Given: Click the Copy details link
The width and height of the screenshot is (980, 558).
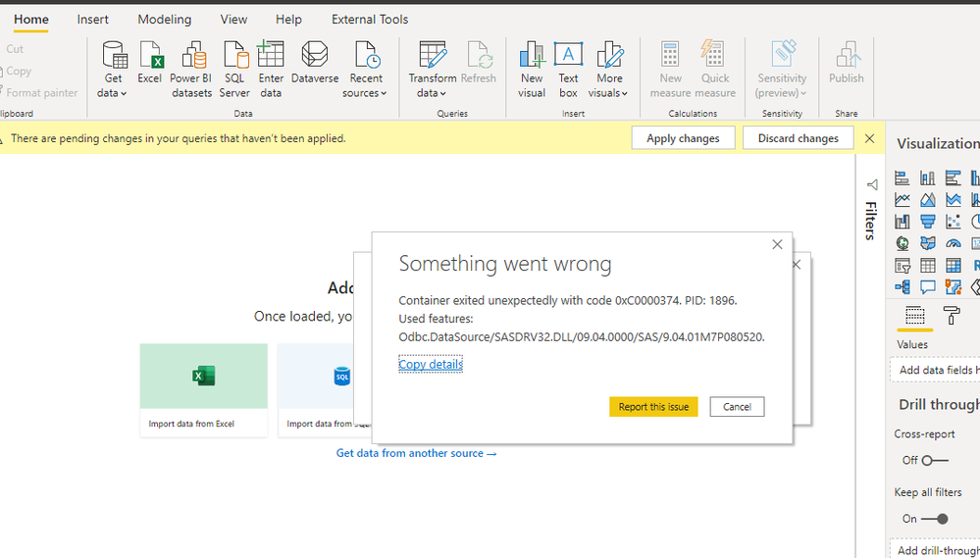Looking at the screenshot, I should 430,364.
